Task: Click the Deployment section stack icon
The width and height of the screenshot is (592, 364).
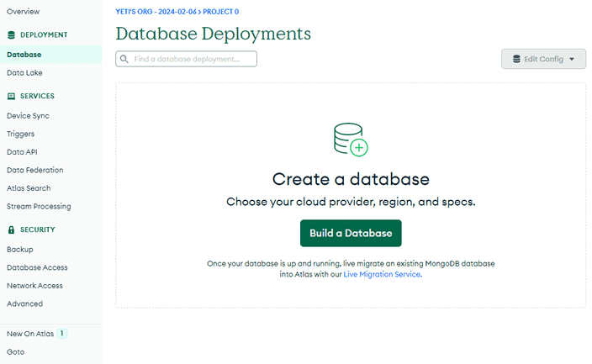Action: click(x=11, y=35)
